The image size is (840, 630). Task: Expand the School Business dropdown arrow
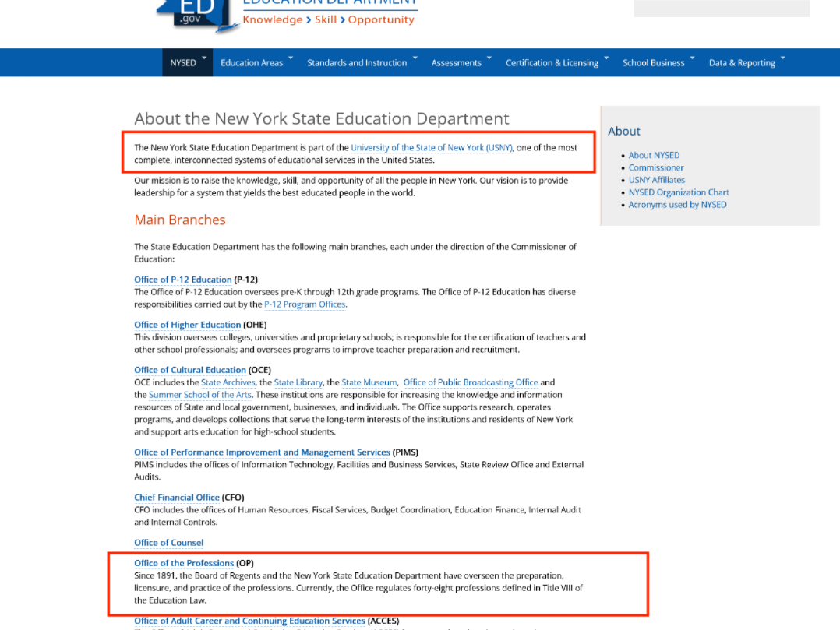pyautogui.click(x=692, y=58)
